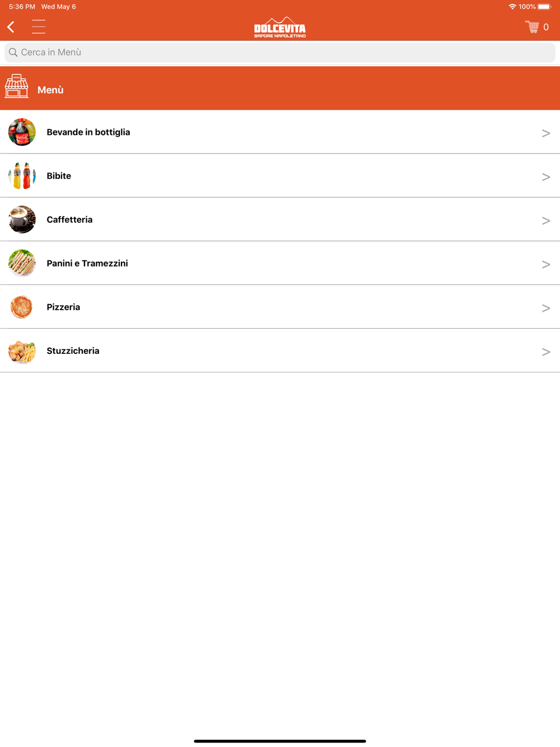Tap the Dolcevita logo
The height and width of the screenshot is (747, 560).
click(x=280, y=27)
